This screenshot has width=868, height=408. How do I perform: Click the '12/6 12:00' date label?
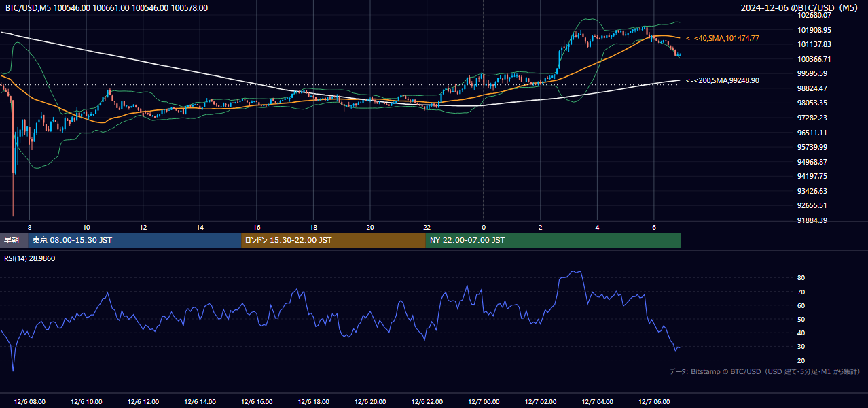click(x=143, y=402)
